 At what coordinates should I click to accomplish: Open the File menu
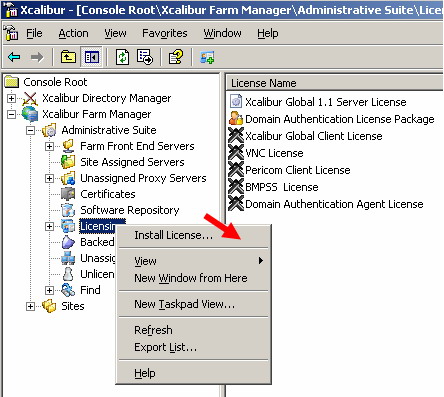tap(34, 33)
